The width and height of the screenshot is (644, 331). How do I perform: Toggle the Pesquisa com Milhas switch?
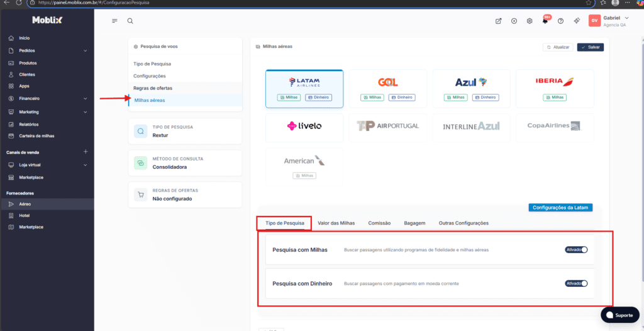pos(576,250)
